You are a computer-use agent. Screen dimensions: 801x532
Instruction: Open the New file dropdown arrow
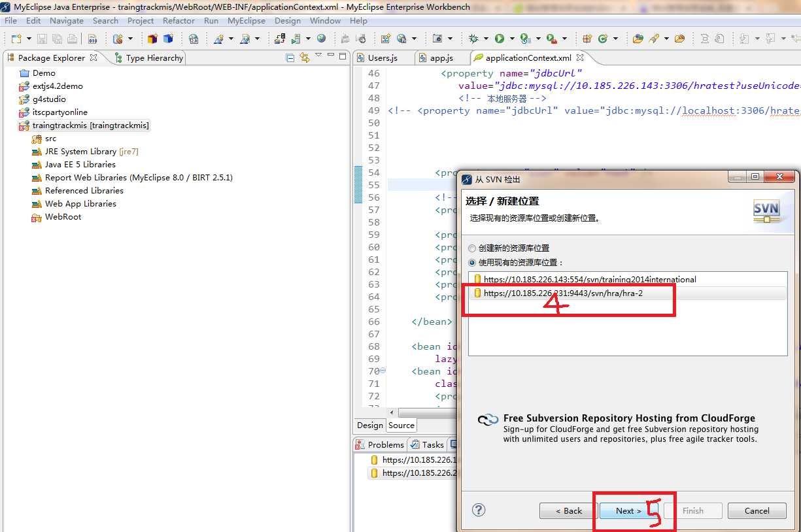pos(29,39)
